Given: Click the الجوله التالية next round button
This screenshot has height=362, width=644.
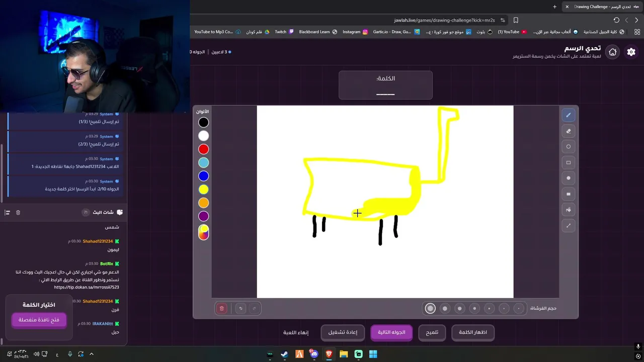Looking at the screenshot, I should 391,332.
